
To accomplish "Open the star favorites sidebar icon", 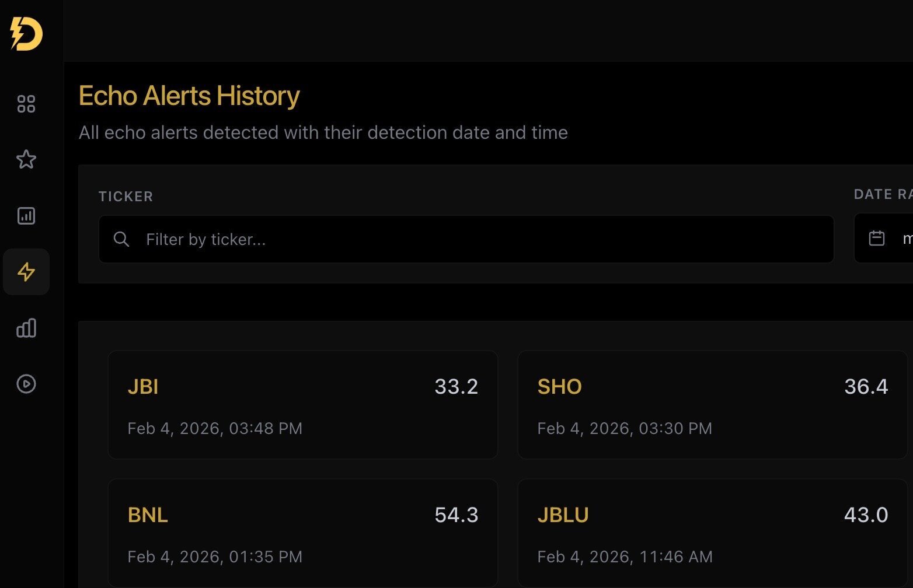I will tap(26, 159).
